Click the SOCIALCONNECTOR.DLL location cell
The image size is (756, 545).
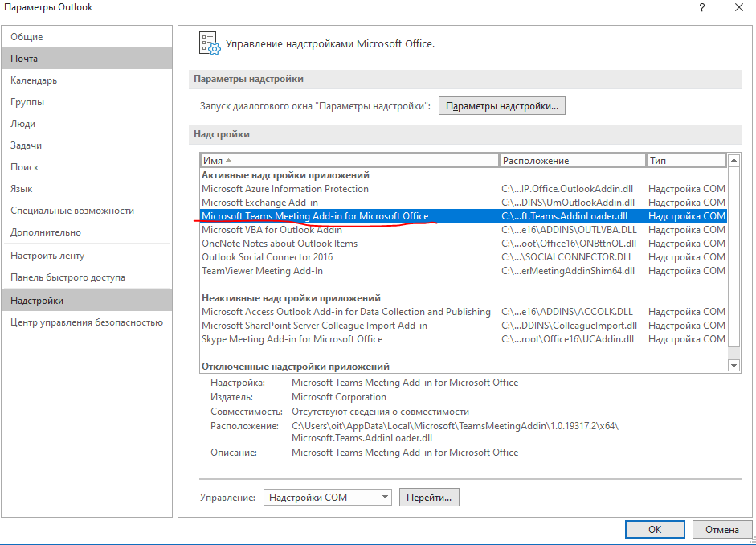[x=567, y=257]
